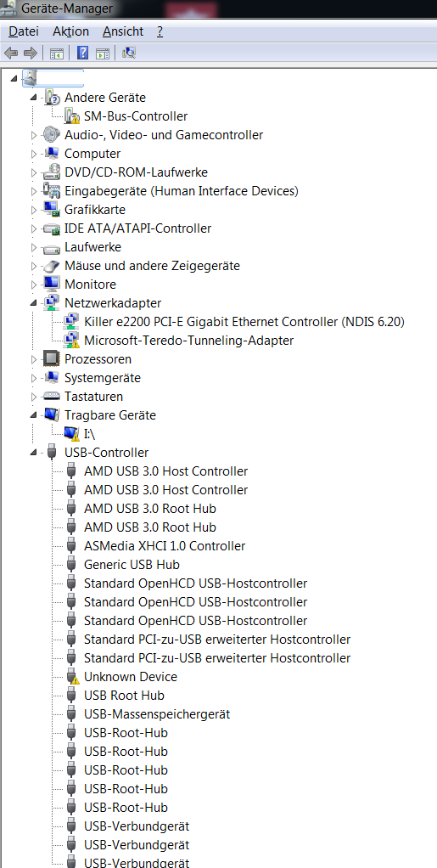Click the blue Help question-mark toolbar icon
Image resolution: width=437 pixels, height=868 pixels.
tap(82, 54)
